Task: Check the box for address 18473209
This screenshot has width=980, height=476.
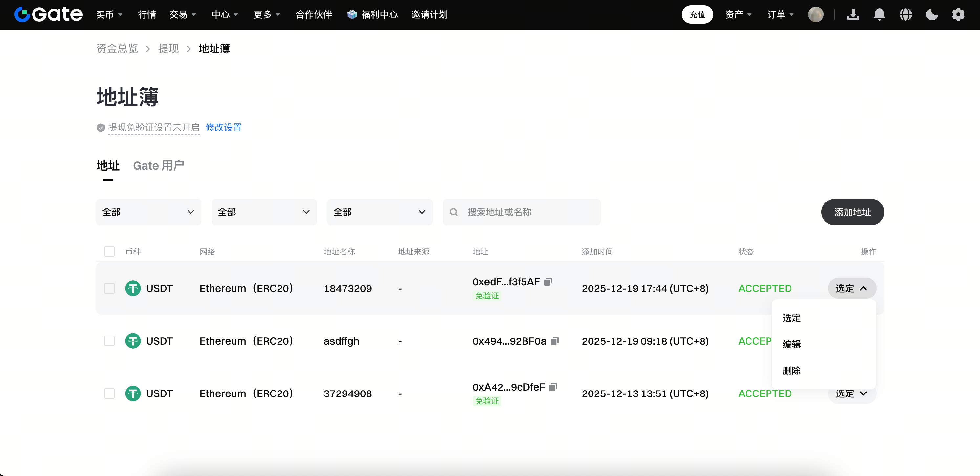Action: coord(109,288)
